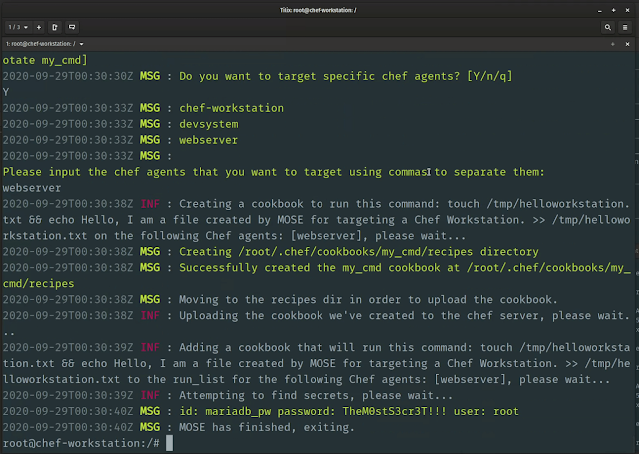Open the Tilix search icon
The image size is (639, 454).
[607, 27]
